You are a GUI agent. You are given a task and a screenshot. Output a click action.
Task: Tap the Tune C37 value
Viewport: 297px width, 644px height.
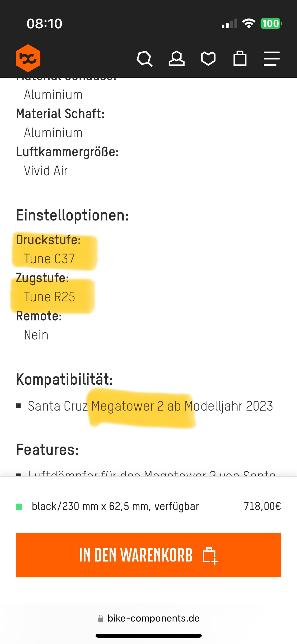(49, 259)
